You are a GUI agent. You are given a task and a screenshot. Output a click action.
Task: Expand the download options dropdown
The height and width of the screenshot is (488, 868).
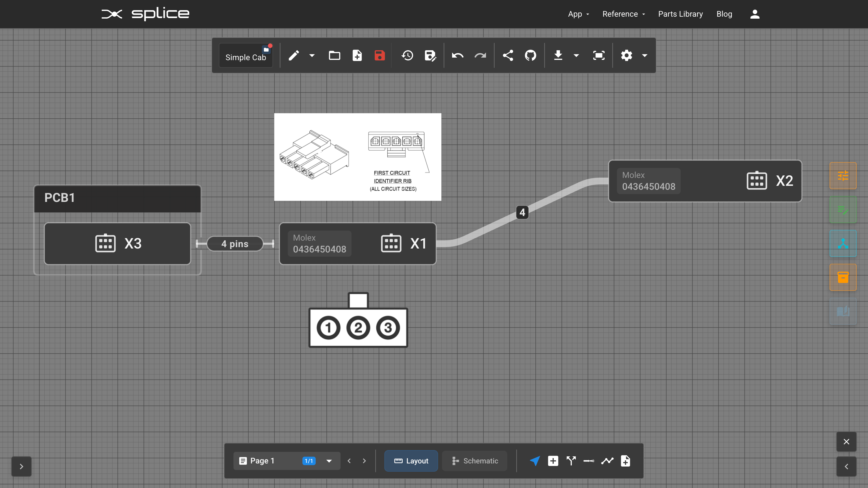[x=576, y=56]
